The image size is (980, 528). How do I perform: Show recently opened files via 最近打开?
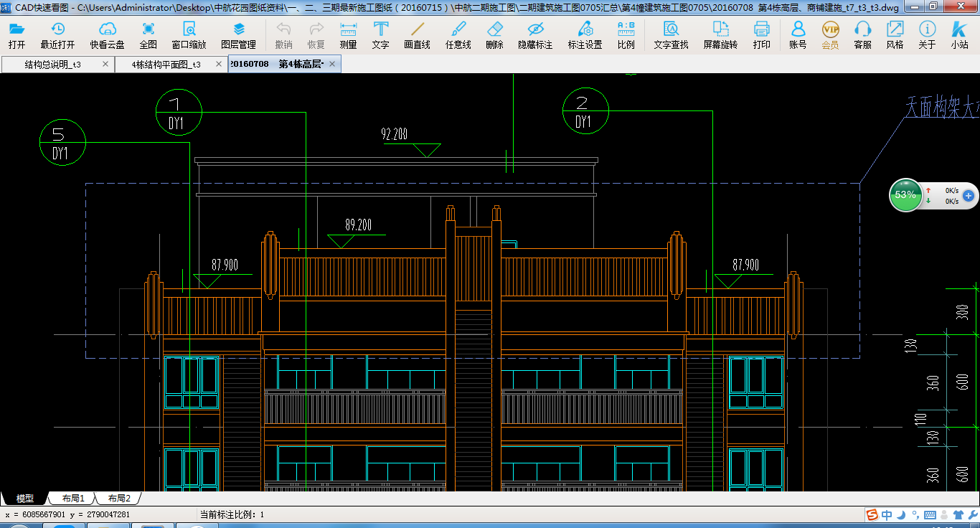tap(57, 34)
